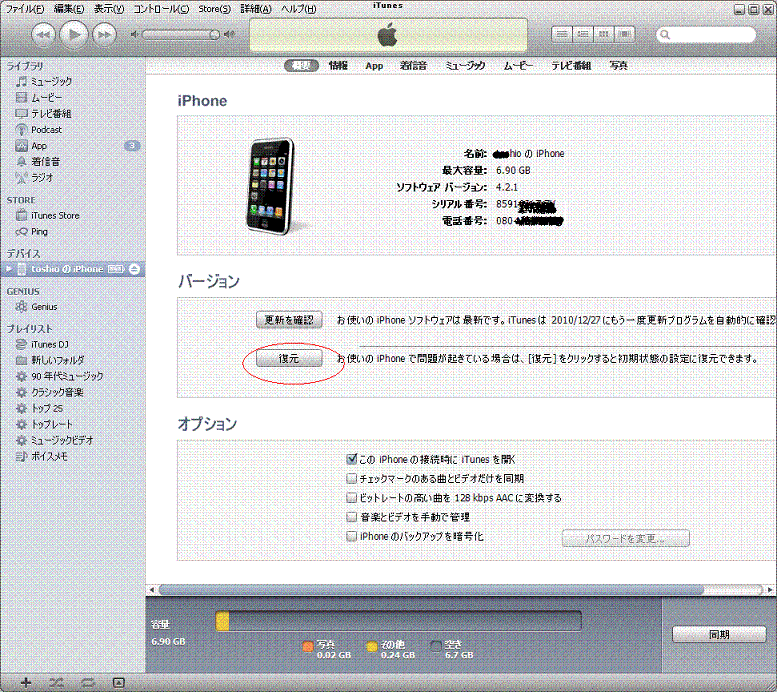Open the Store(S) menu
Image resolution: width=777 pixels, height=692 pixels.
(x=214, y=8)
